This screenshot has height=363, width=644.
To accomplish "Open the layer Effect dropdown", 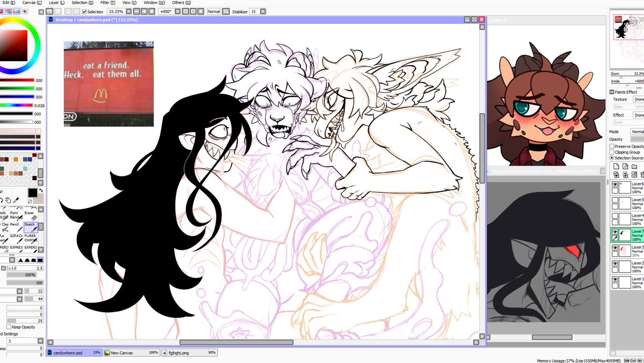I will point(638,115).
